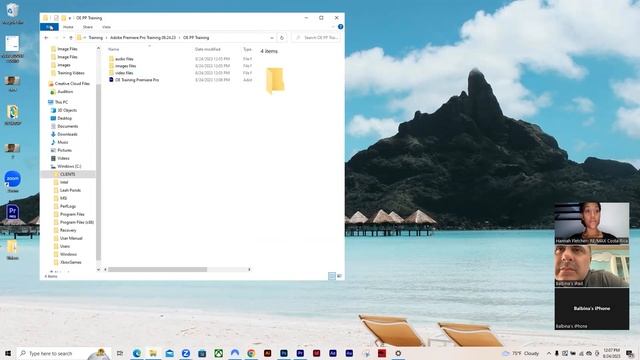Click into Search OE PP Training box
Screen dimensions: 640x360
pyautogui.click(x=316, y=38)
